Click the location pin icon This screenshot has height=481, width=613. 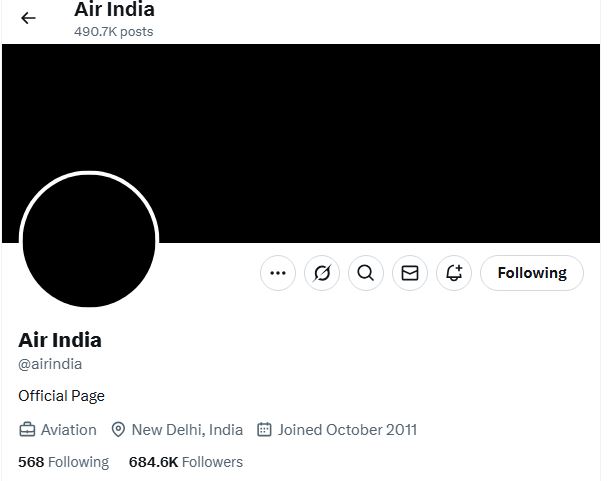tap(118, 430)
